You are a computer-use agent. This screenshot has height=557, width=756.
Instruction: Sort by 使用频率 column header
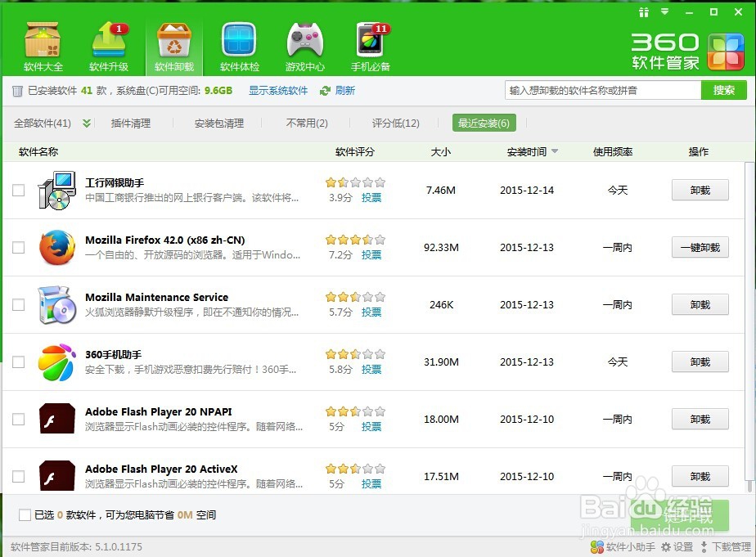tap(612, 152)
